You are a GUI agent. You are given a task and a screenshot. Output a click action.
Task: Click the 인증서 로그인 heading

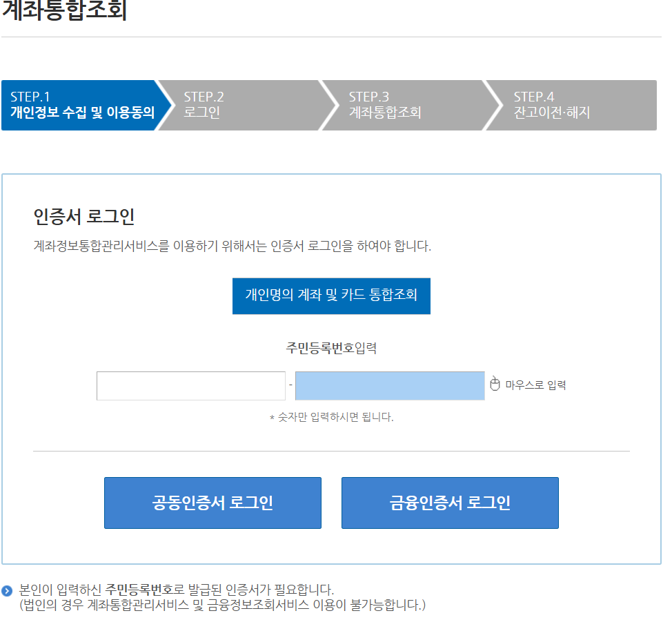84,216
